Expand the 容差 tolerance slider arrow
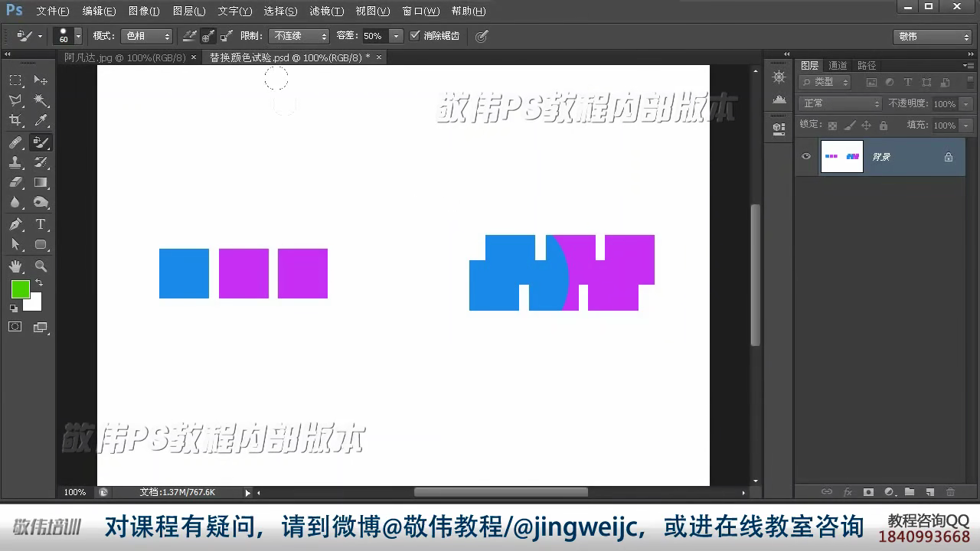Viewport: 980px width, 551px height. pyautogui.click(x=396, y=36)
